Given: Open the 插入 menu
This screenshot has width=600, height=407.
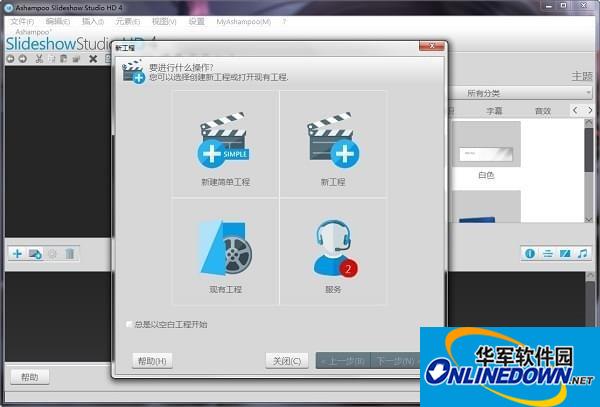Looking at the screenshot, I should point(93,22).
